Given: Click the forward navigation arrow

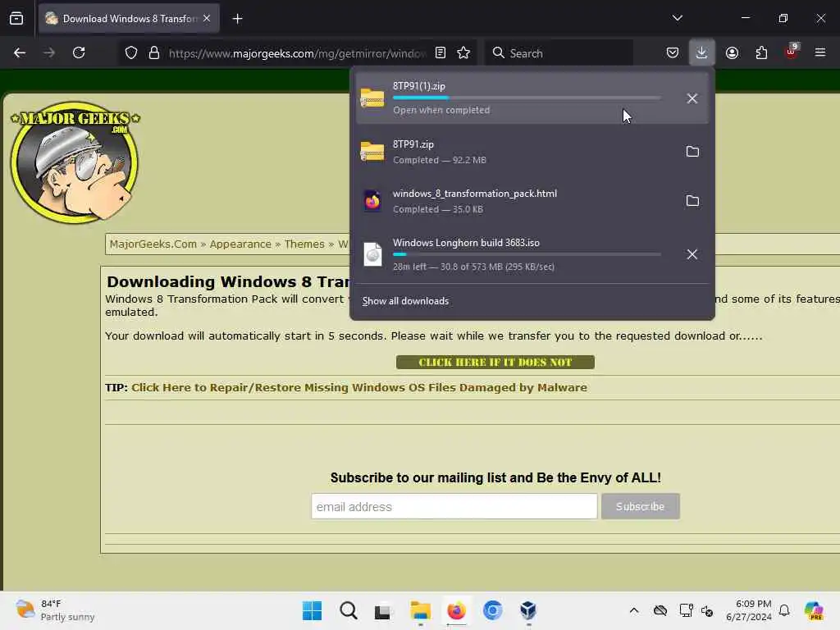Looking at the screenshot, I should pos(48,52).
